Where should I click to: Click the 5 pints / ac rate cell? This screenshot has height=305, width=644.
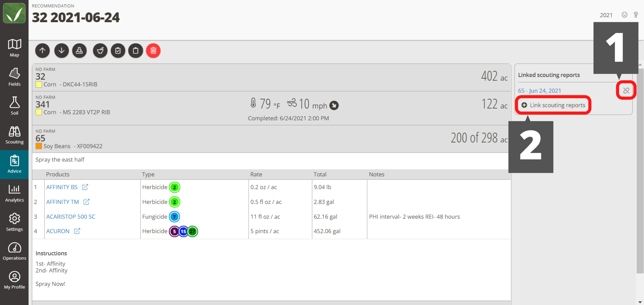pos(265,231)
